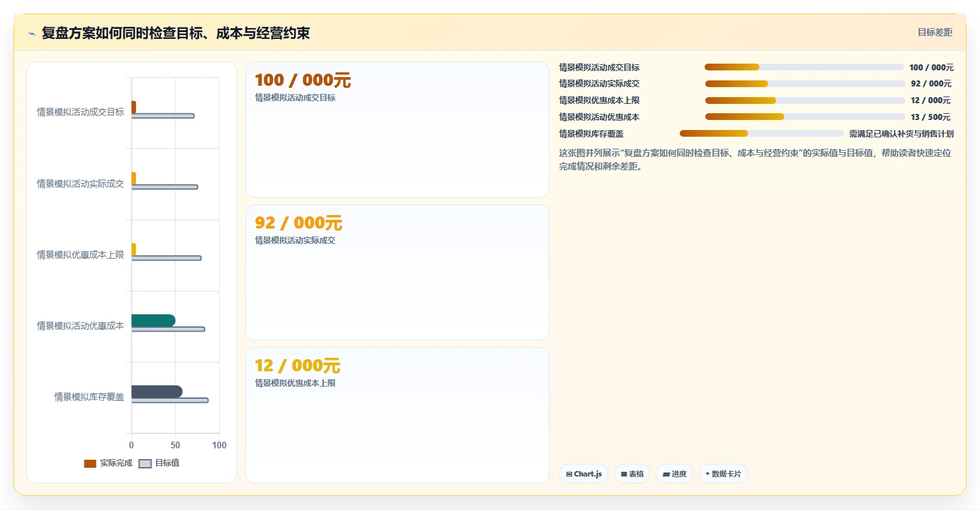Click the dark 实际完成 bar for 情景模拟库存覆盖
The width and height of the screenshot is (980, 510).
coord(157,391)
